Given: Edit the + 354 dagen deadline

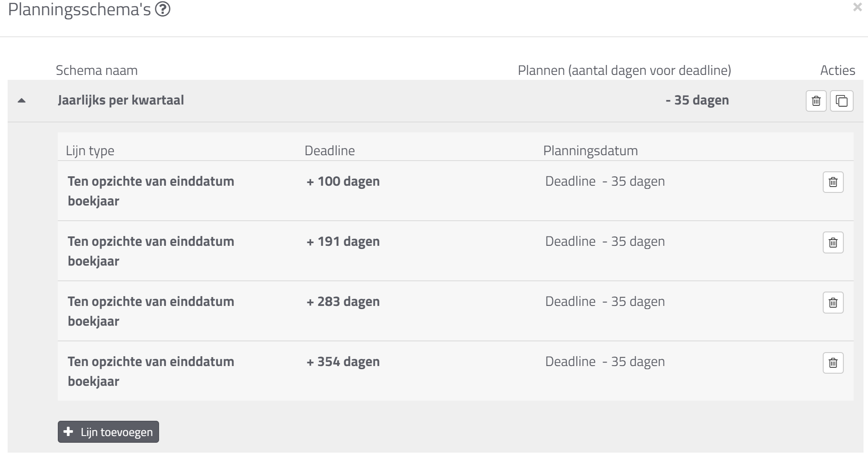Looking at the screenshot, I should [x=343, y=362].
